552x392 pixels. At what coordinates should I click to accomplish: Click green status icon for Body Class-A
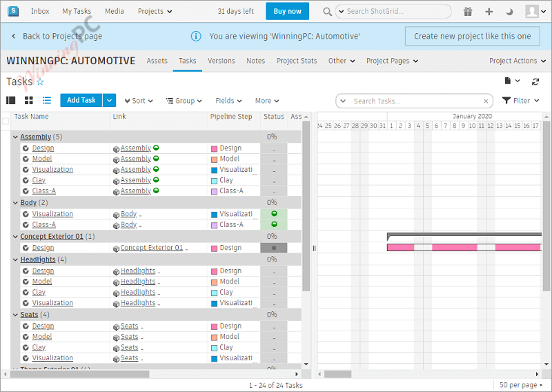(x=274, y=224)
